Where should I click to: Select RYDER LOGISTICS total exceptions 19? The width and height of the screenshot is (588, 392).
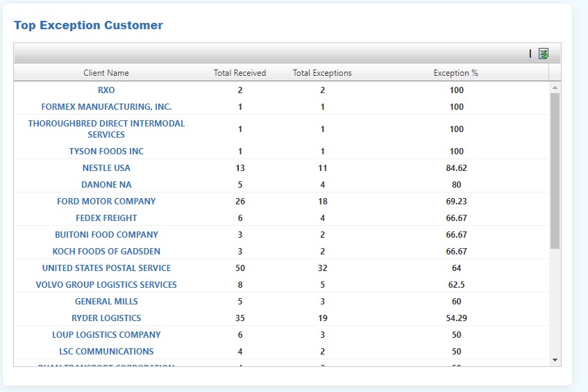[323, 318]
